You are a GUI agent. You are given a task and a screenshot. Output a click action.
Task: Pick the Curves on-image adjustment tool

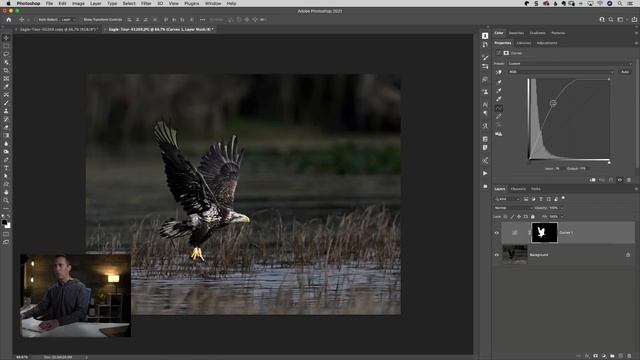(499, 72)
